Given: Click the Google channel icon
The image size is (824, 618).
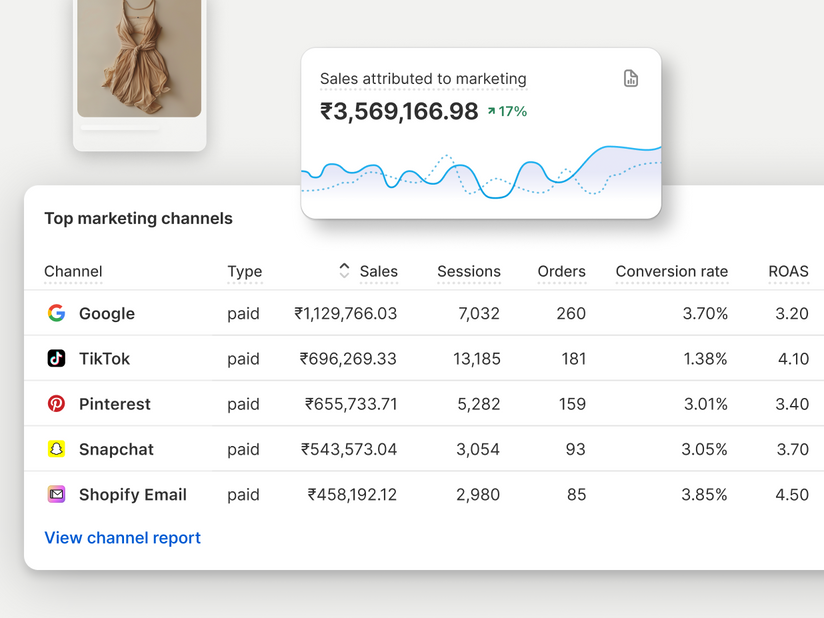Looking at the screenshot, I should 57,313.
